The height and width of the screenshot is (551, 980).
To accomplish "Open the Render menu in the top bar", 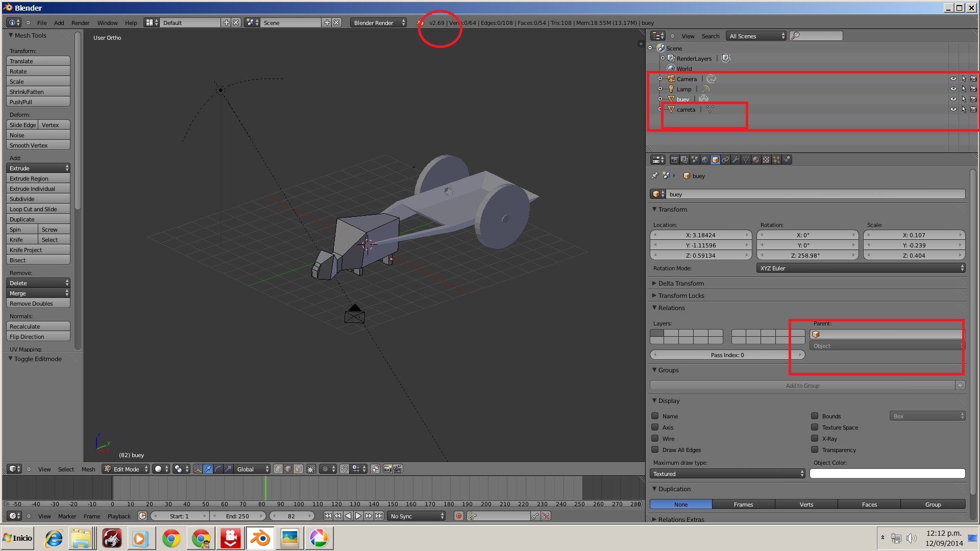I will coord(80,22).
